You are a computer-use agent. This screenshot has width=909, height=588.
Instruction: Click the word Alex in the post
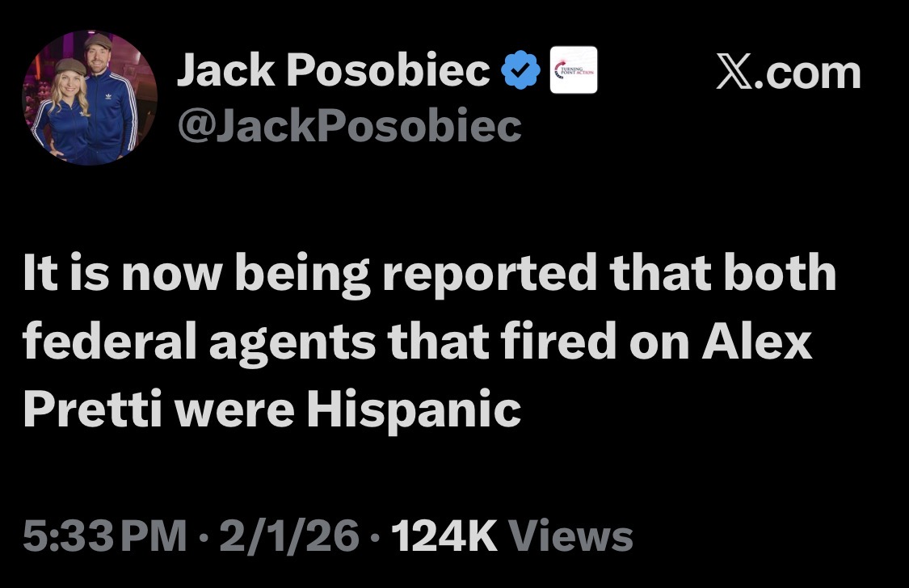757,342
